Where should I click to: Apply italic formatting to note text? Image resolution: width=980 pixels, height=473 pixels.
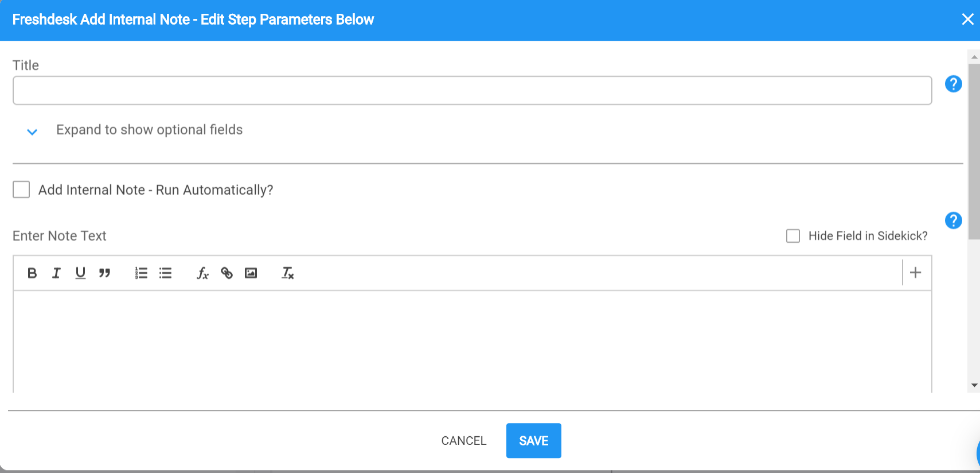(x=56, y=273)
